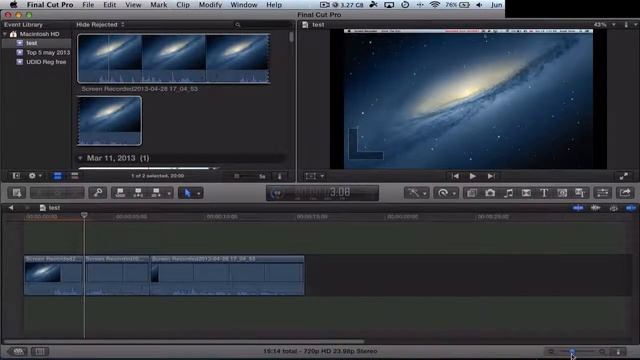Open the edit-mode dropdown arrow beside Append
Image resolution: width=640 pixels, height=360 pixels.
169,193
